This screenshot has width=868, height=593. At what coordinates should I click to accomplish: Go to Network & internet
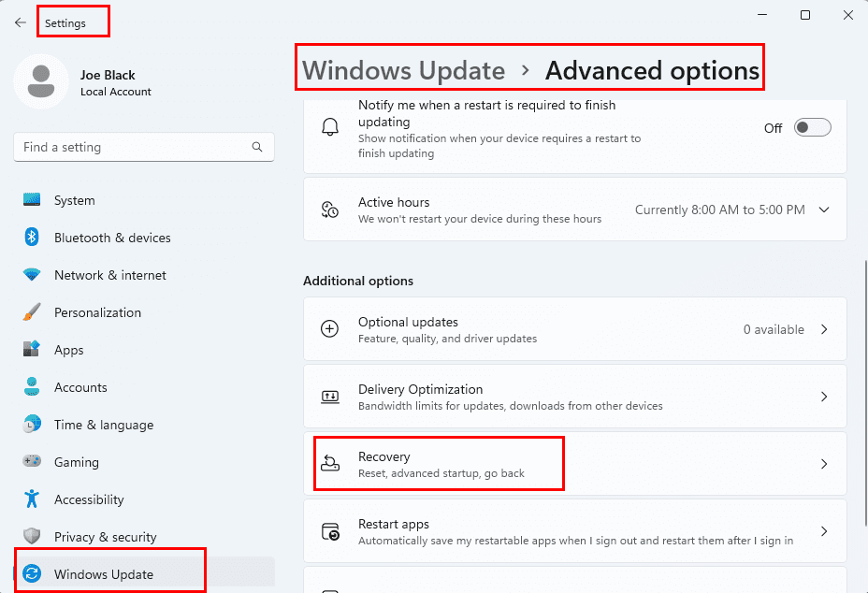click(x=144, y=275)
